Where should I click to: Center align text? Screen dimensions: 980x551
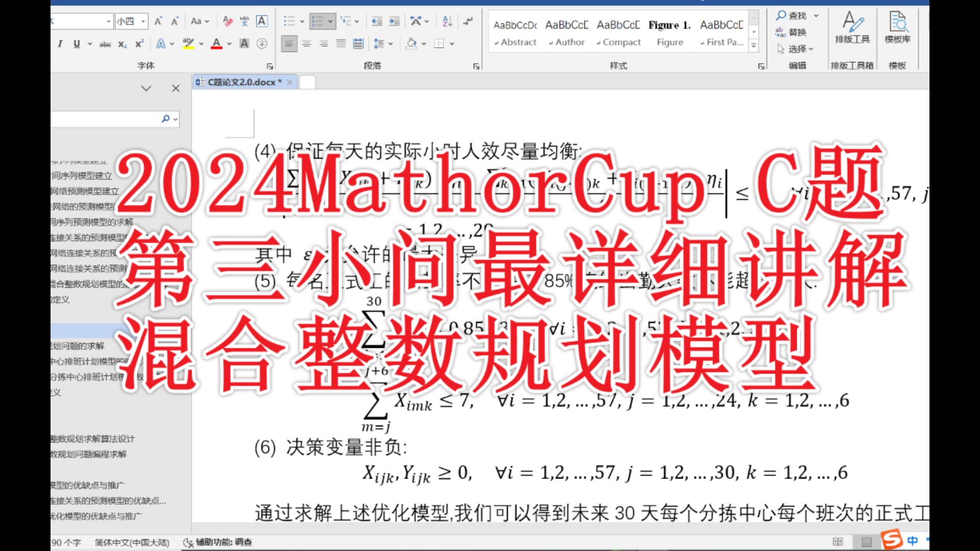coord(306,44)
